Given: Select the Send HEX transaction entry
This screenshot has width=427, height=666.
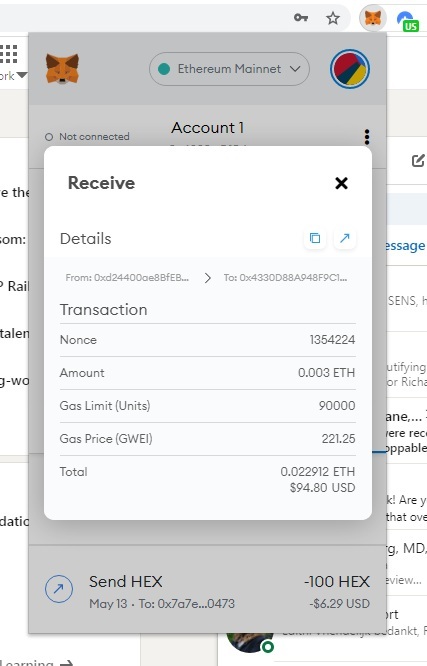Looking at the screenshot, I should point(207,590).
